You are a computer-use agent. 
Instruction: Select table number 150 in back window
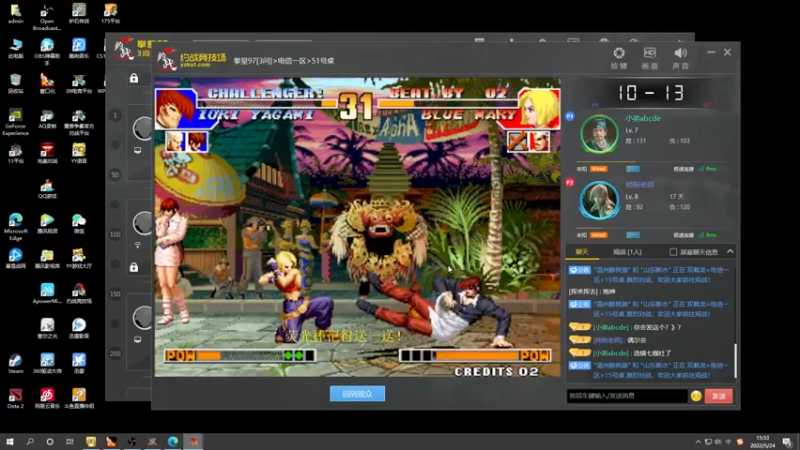(115, 294)
